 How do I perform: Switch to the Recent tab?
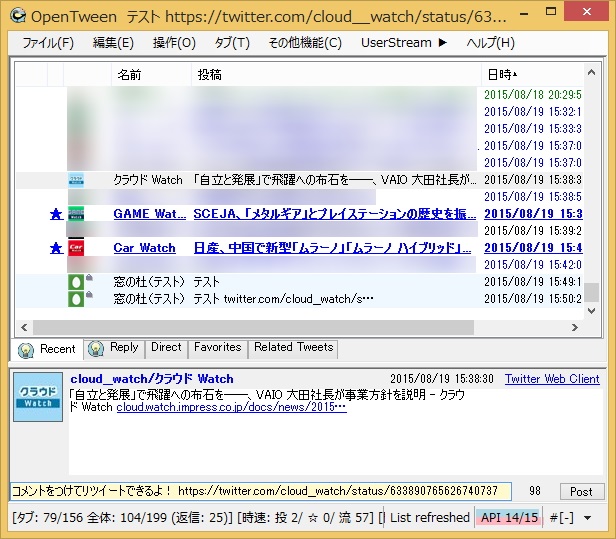[47, 349]
